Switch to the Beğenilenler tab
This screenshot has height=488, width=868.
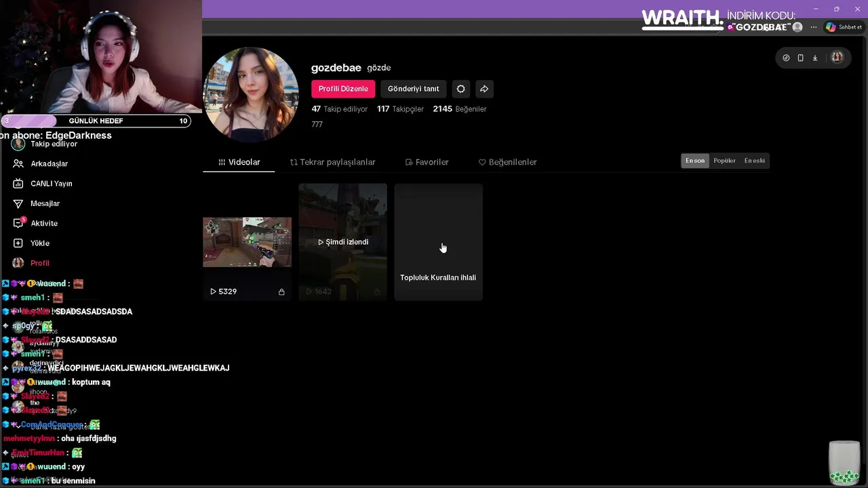pyautogui.click(x=507, y=162)
